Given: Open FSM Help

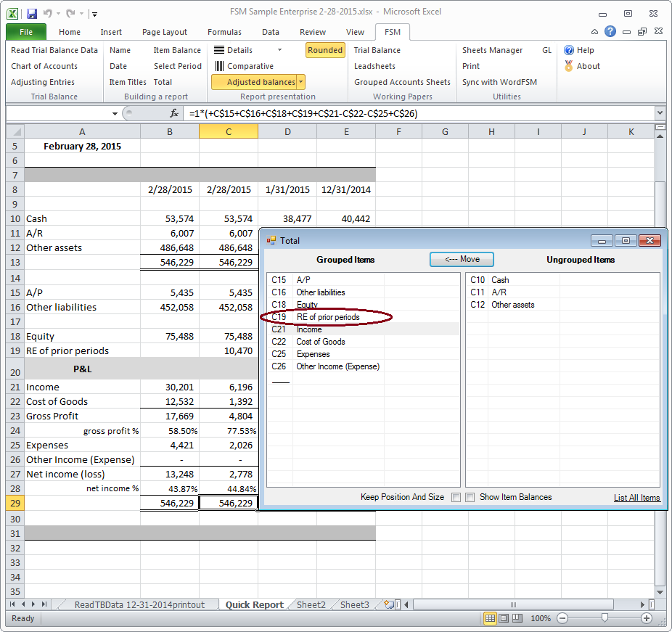Looking at the screenshot, I should [578, 50].
